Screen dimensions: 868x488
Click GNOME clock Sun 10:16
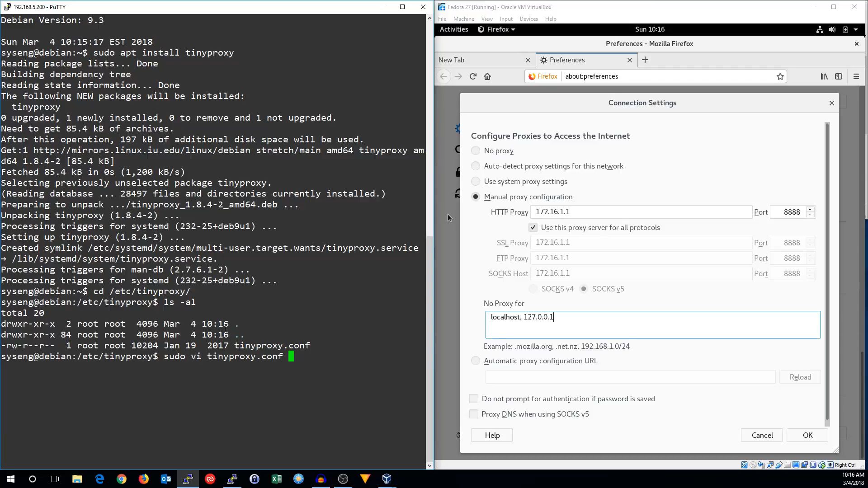tap(650, 29)
